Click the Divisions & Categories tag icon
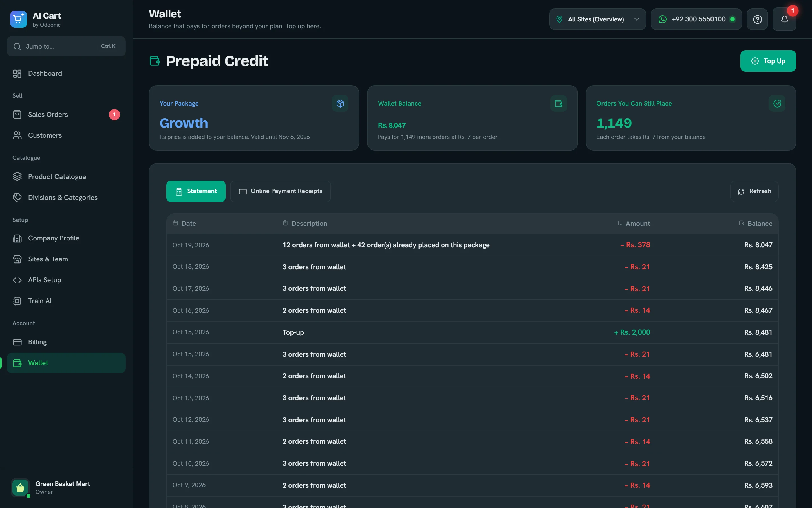 tap(17, 198)
